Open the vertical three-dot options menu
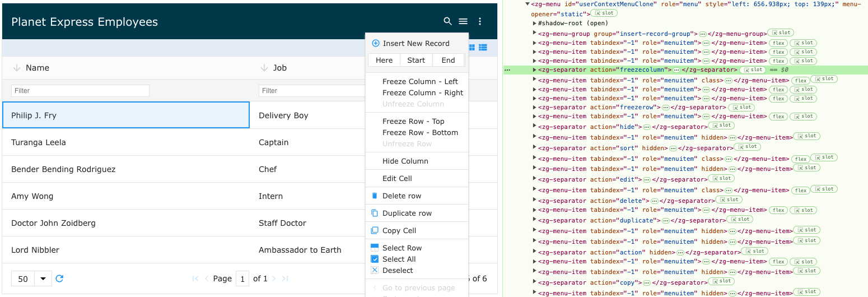Image resolution: width=868 pixels, height=297 pixels. 480,21
